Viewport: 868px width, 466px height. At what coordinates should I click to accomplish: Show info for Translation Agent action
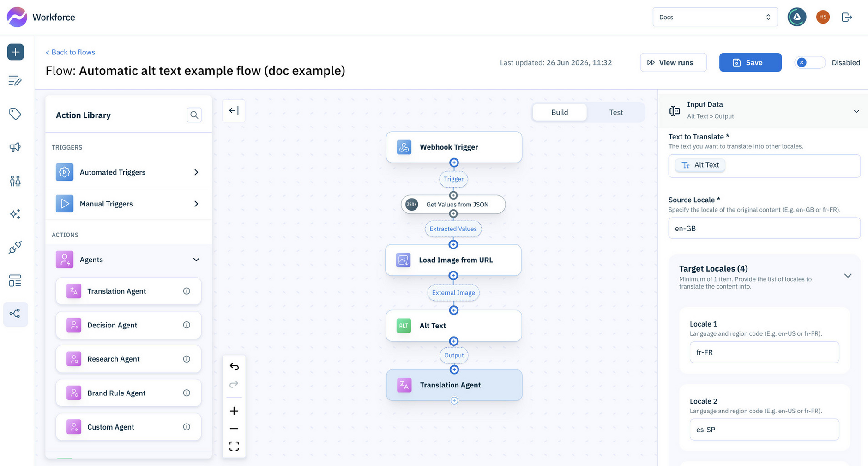[187, 291]
